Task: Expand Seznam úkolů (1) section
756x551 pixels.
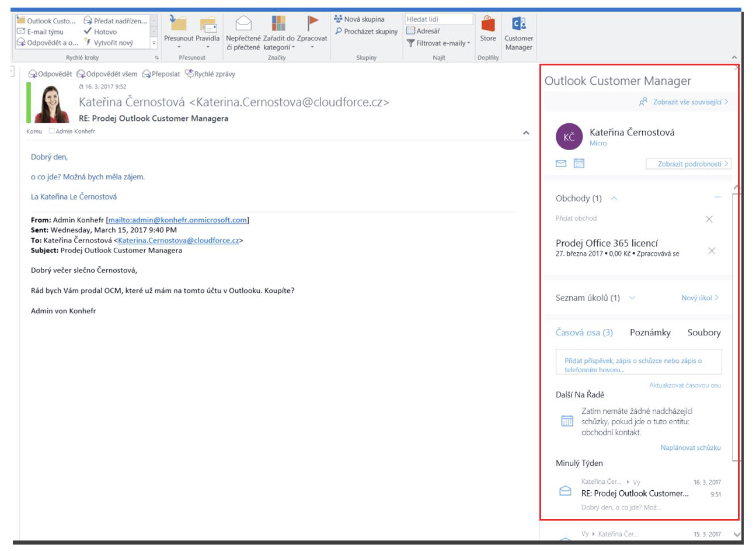Action: [632, 298]
